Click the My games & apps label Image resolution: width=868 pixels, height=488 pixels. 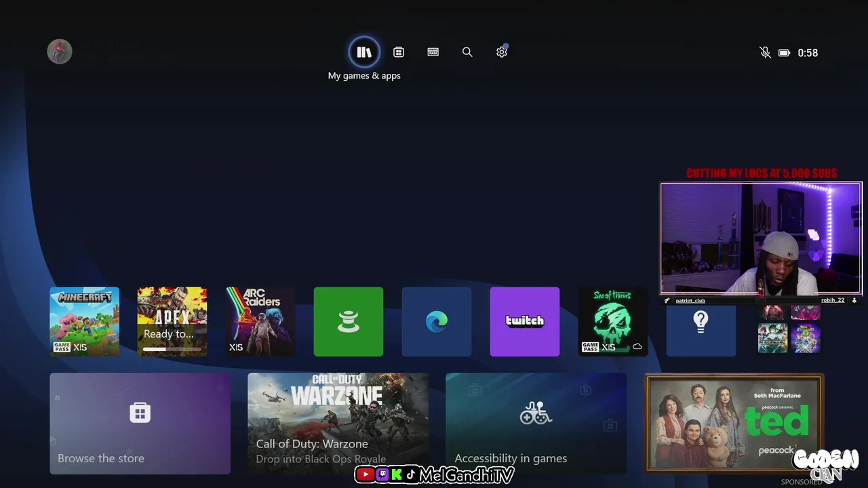tap(364, 76)
